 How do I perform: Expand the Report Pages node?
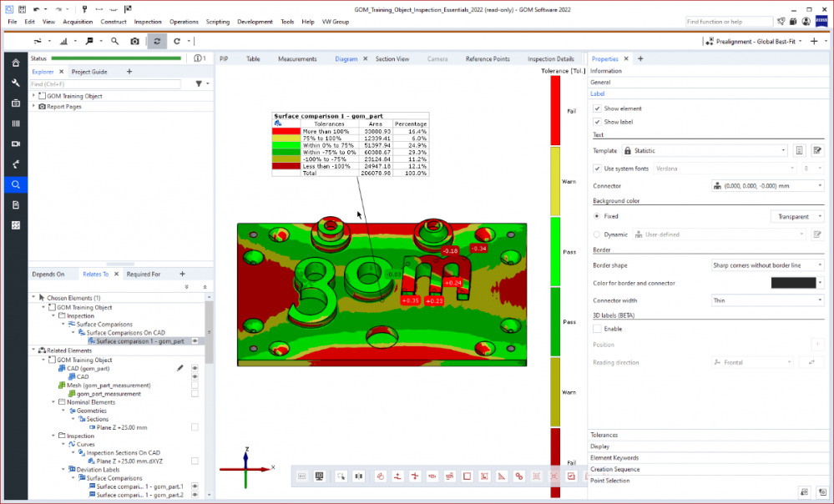(x=34, y=106)
